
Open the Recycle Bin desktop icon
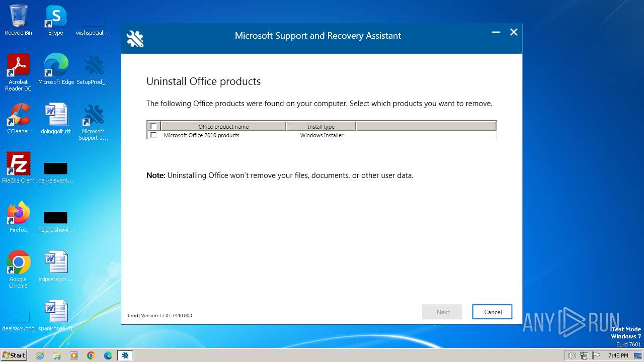click(18, 20)
